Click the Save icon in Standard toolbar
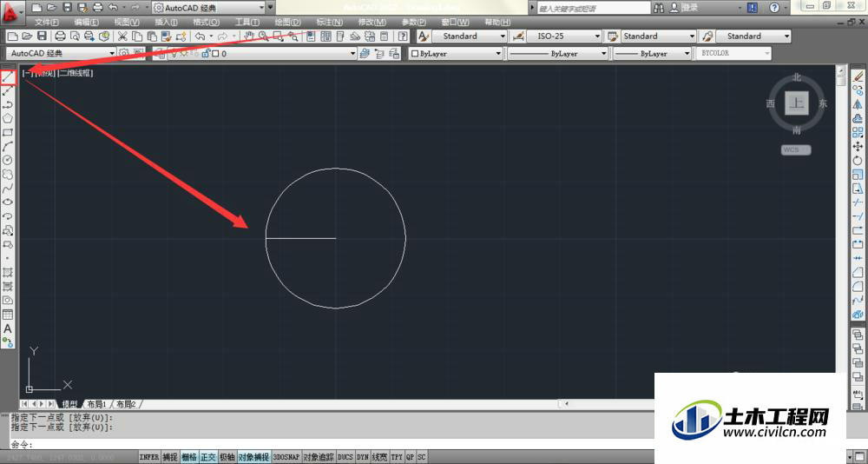The height and width of the screenshot is (464, 868). pos(42,36)
